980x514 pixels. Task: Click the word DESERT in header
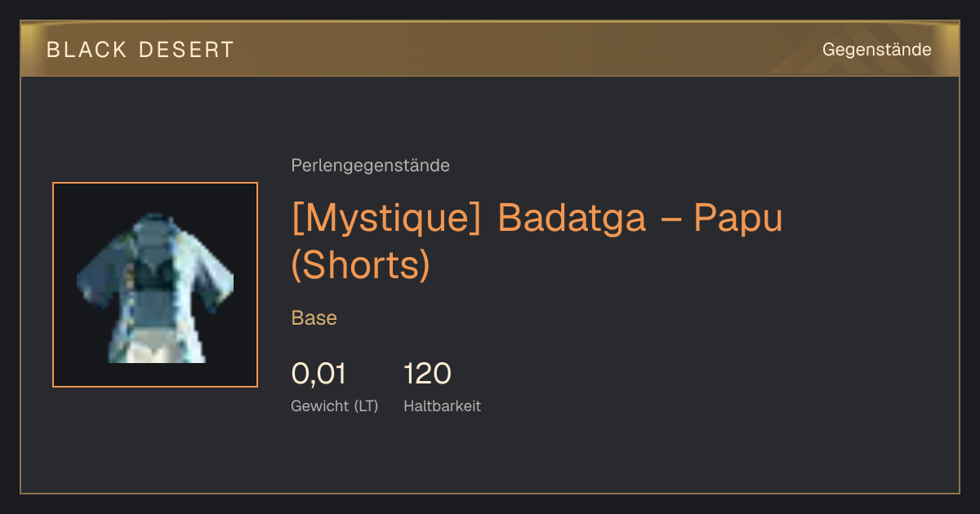(x=185, y=50)
